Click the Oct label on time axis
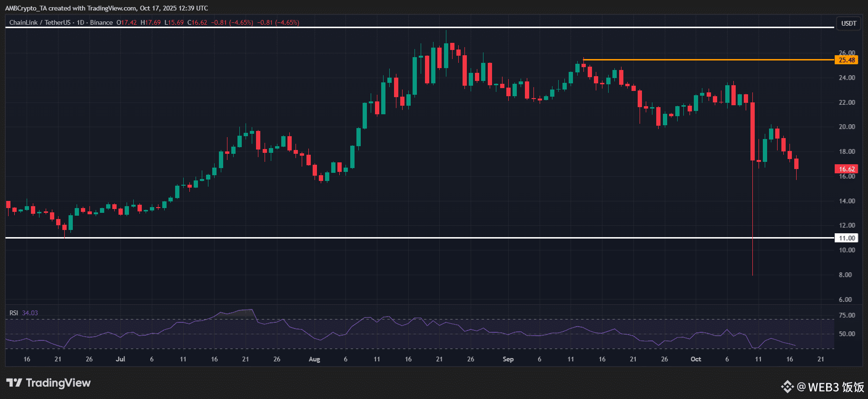 tap(696, 359)
